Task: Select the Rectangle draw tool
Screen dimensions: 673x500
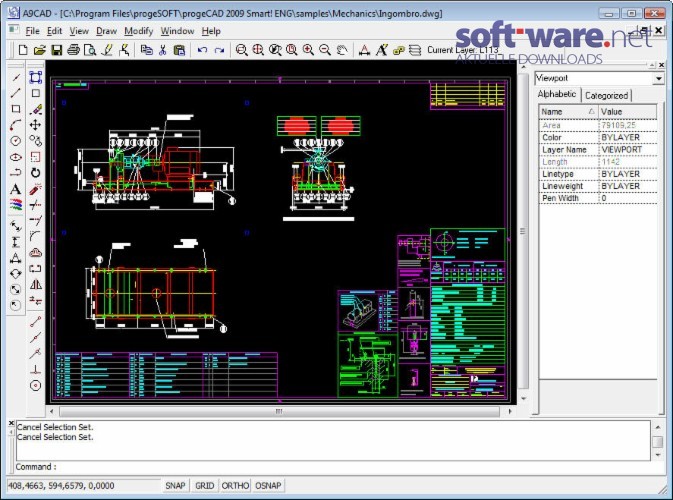Action: pos(15,109)
